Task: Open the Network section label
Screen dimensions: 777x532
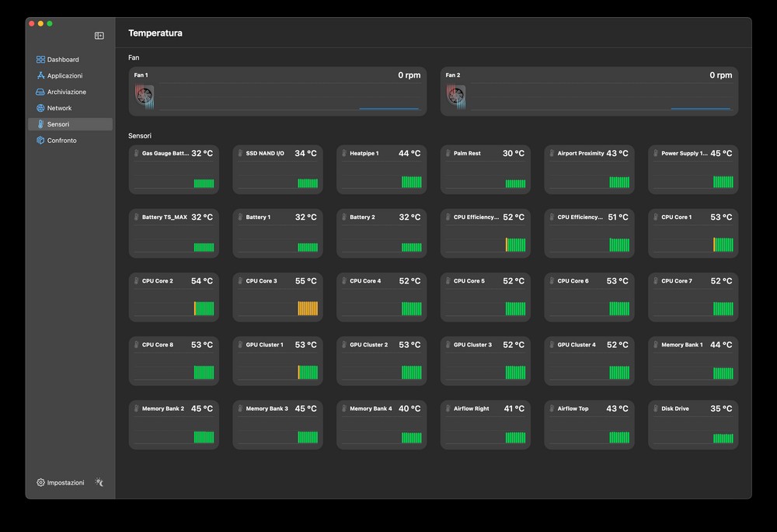Action: (59, 108)
